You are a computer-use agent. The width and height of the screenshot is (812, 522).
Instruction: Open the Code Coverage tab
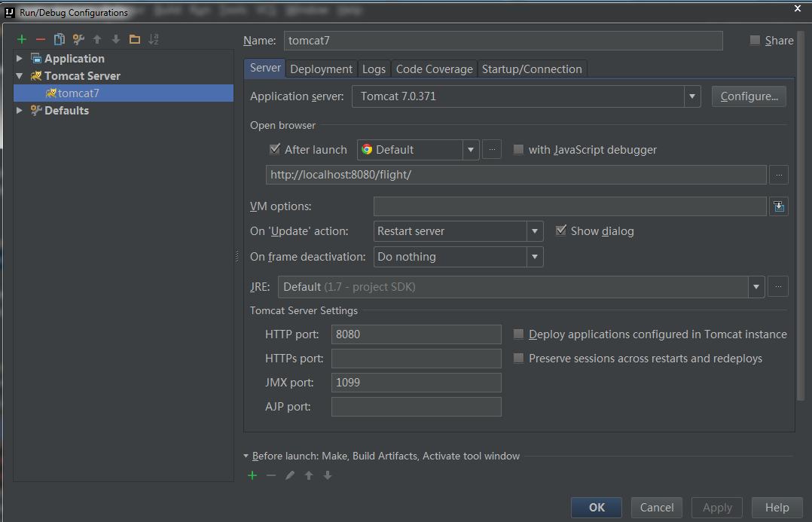[x=434, y=69]
